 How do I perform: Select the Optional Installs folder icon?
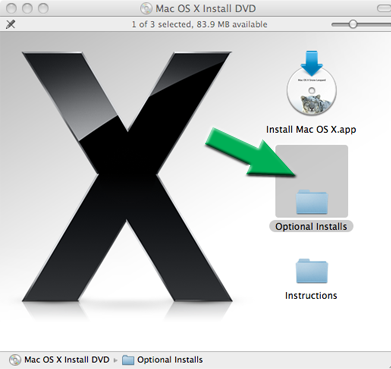click(x=312, y=202)
